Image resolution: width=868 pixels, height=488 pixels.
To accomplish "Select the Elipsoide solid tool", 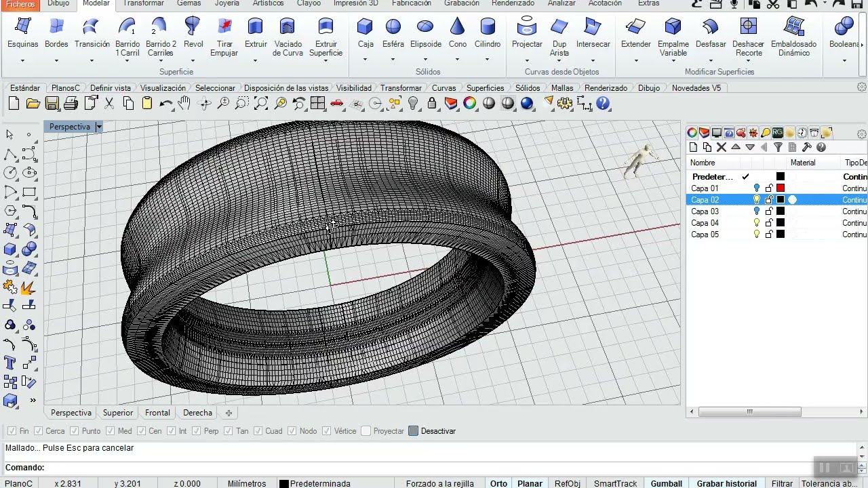I will tap(425, 33).
